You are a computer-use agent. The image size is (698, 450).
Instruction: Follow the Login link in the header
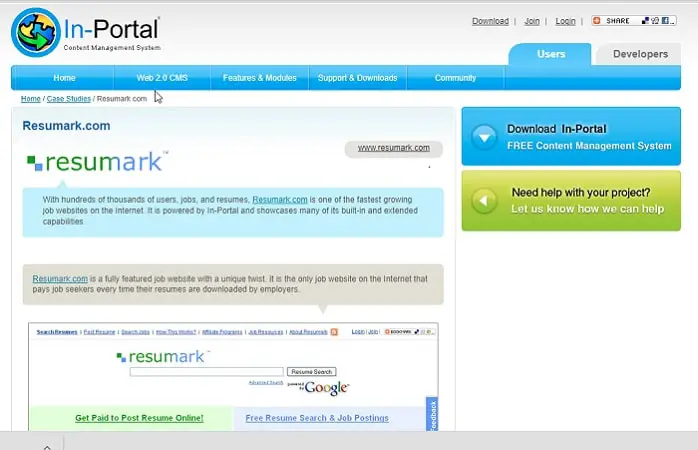[565, 21]
